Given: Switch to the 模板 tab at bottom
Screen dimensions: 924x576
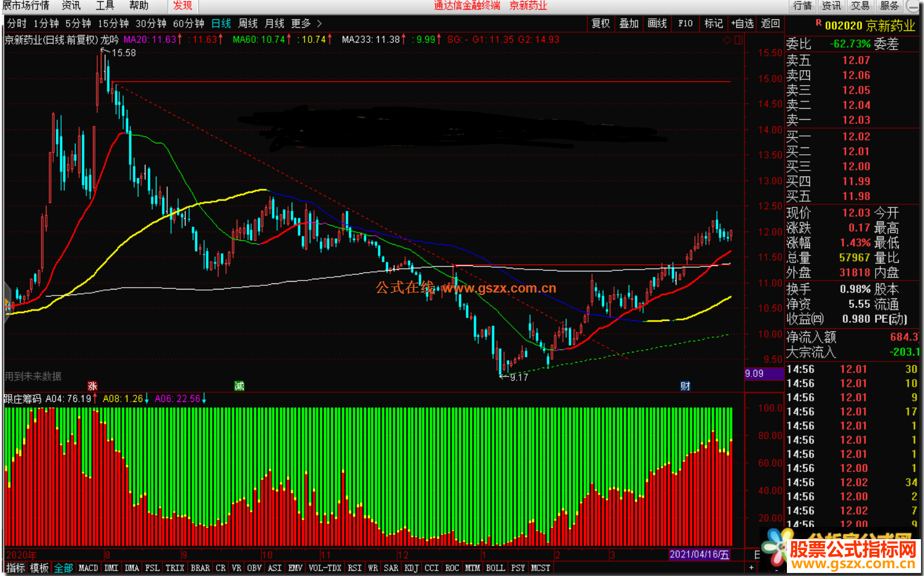Looking at the screenshot, I should point(39,568).
